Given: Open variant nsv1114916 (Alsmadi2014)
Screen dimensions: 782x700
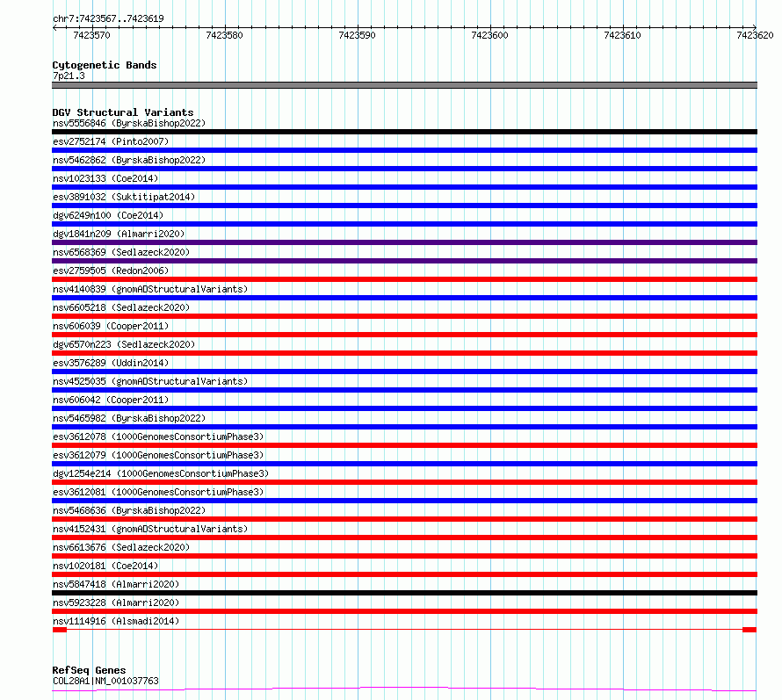Looking at the screenshot, I should 116,621.
